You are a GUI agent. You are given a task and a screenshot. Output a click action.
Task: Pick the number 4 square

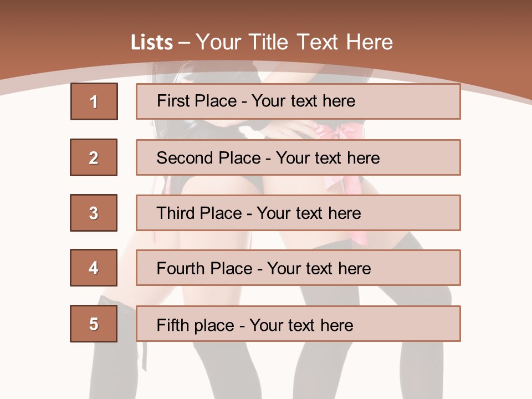pos(94,268)
